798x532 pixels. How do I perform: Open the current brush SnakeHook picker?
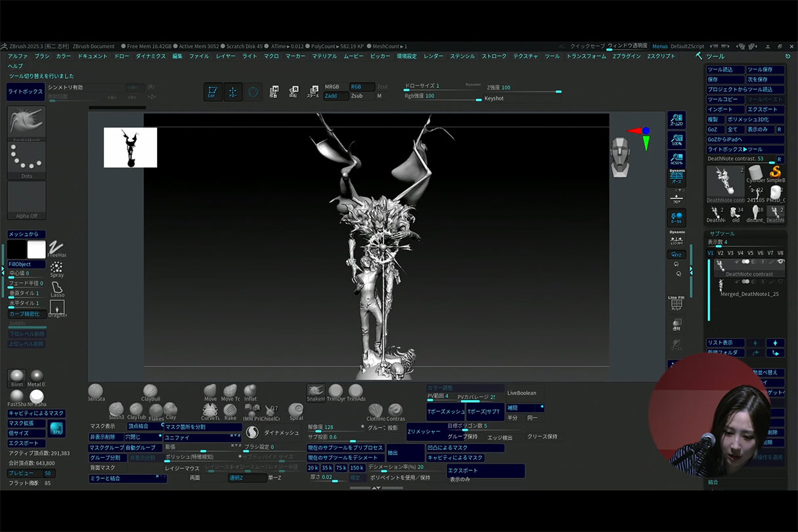click(x=26, y=122)
